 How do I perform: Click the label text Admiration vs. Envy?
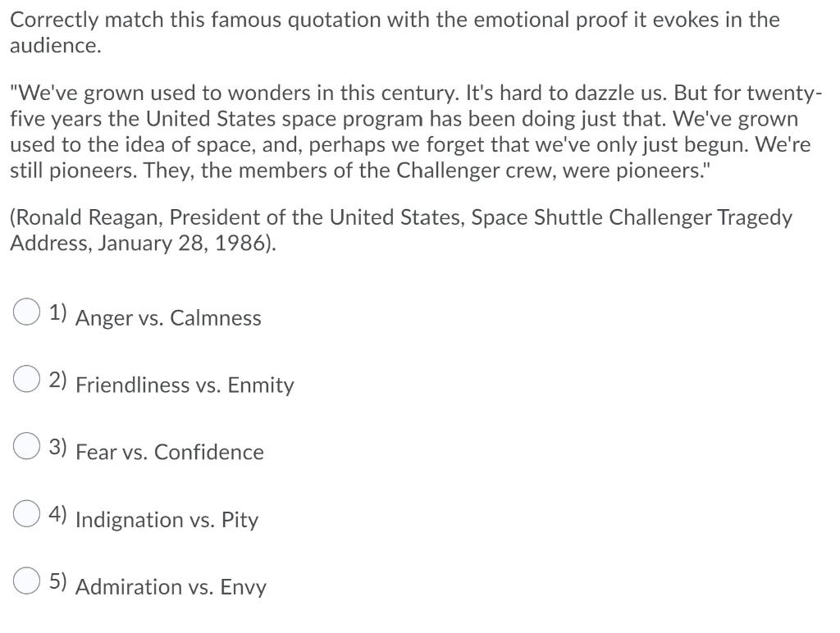pos(171,587)
